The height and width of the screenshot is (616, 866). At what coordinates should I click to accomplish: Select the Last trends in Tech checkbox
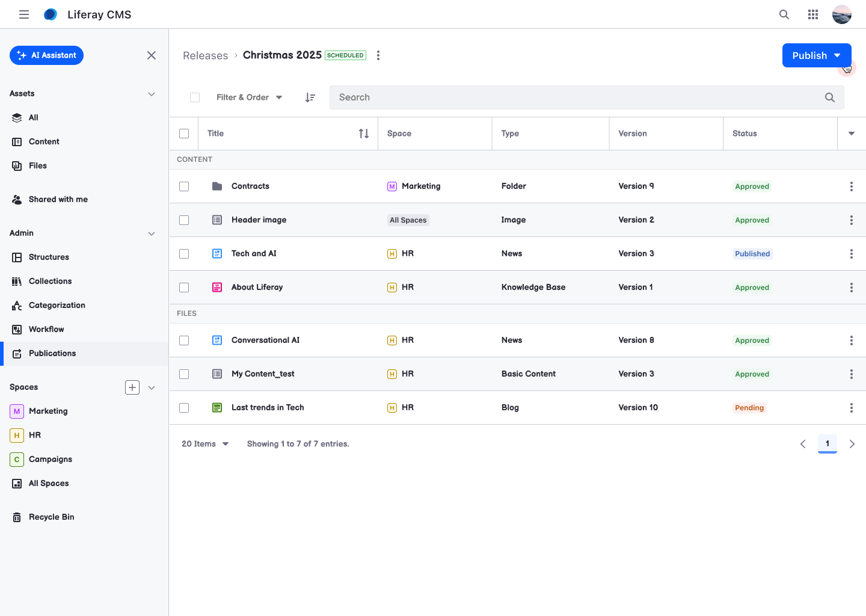pos(184,408)
